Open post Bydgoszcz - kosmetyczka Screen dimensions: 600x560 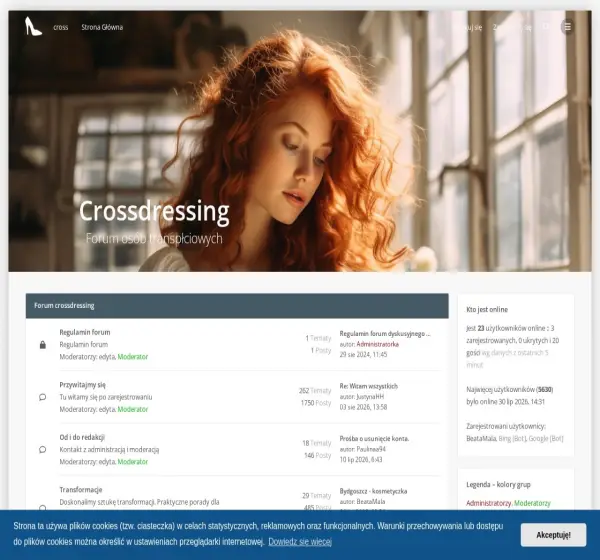coord(373,491)
